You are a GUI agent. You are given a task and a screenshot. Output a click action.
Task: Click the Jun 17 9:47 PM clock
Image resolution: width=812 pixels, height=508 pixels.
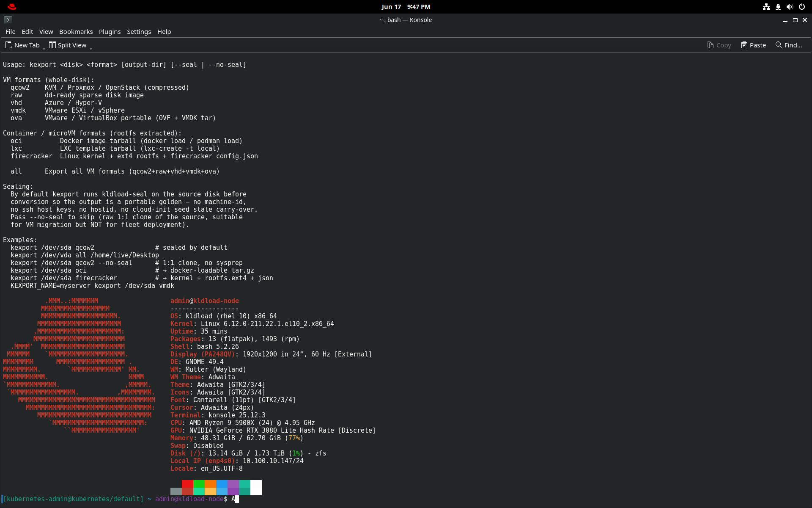(406, 7)
